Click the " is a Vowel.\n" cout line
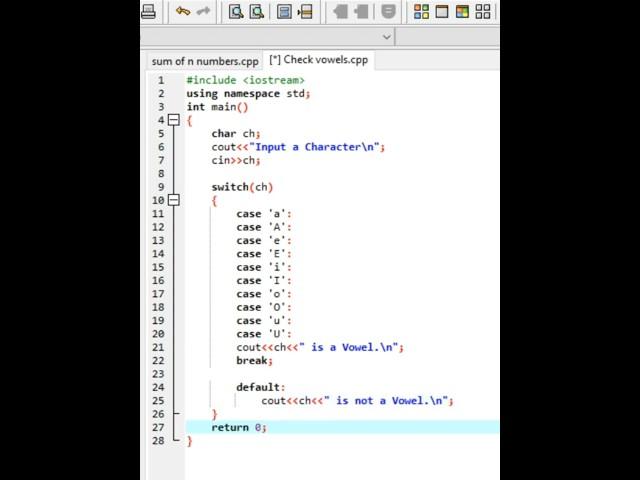640x480 pixels. (320, 347)
